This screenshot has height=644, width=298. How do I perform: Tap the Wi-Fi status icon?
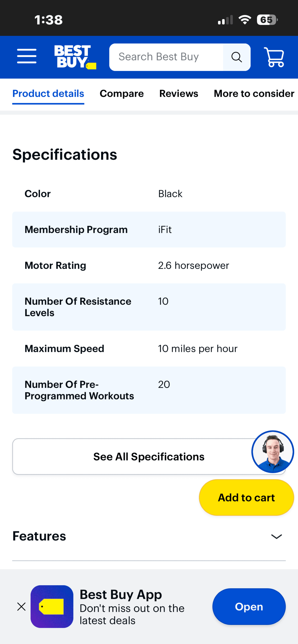coord(245,20)
